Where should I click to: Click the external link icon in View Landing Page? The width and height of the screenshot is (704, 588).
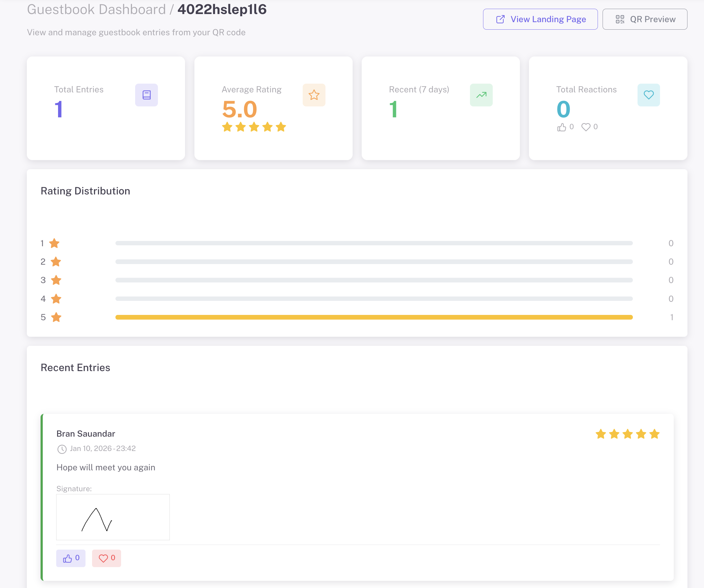click(x=500, y=19)
